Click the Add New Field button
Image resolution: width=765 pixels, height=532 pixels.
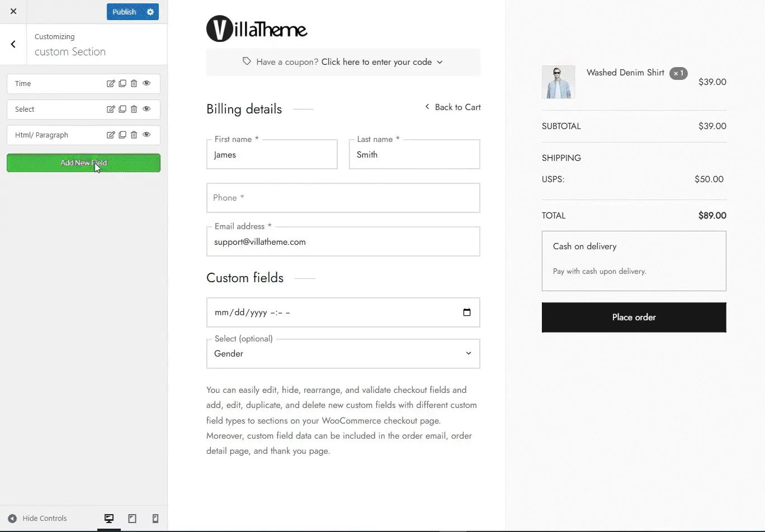coord(83,163)
